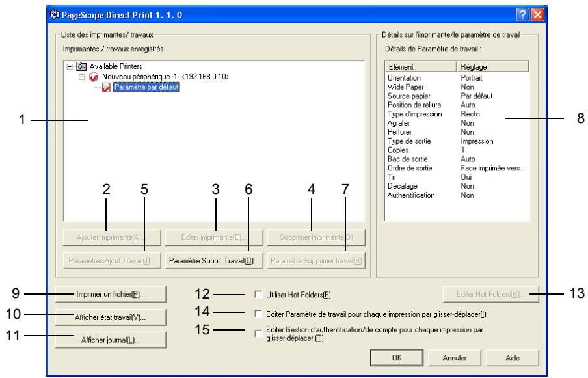Image resolution: width=588 pixels, height=378 pixels.
Task: Select the Copies row
Action: click(x=457, y=150)
